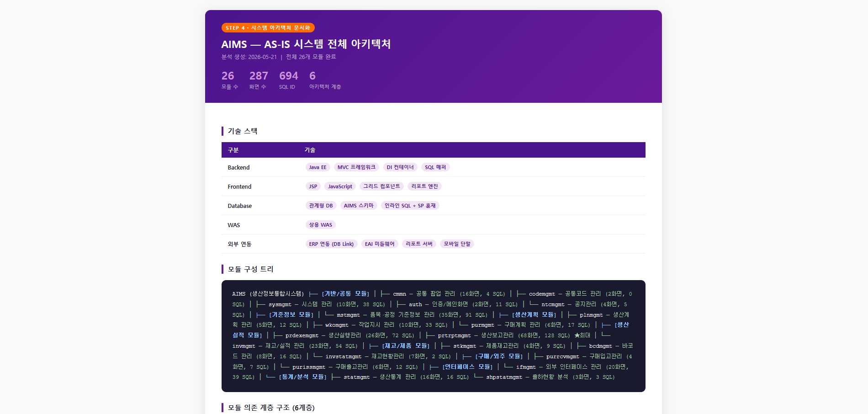Click the MVC 프레임워크 tag
This screenshot has width=868, height=414.
point(356,167)
